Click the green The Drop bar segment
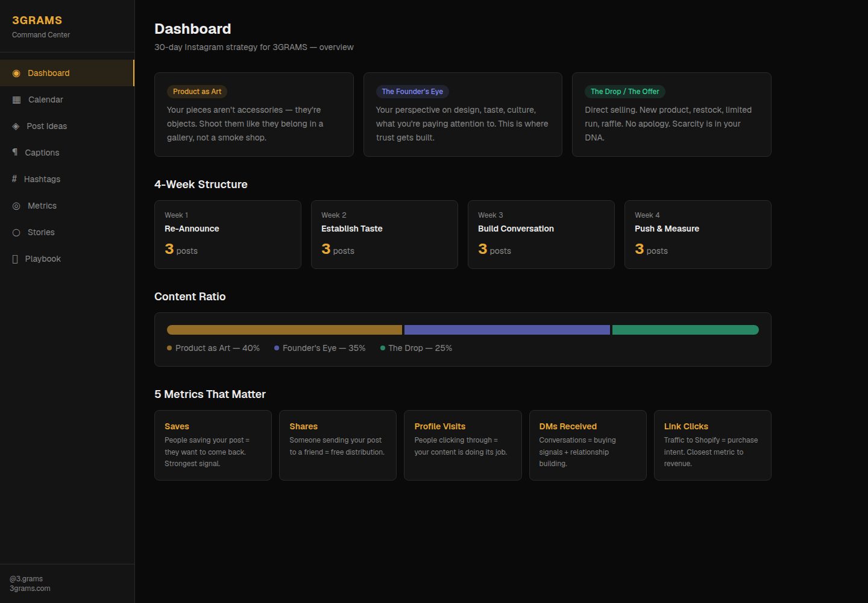This screenshot has width=868, height=603. pyautogui.click(x=685, y=330)
